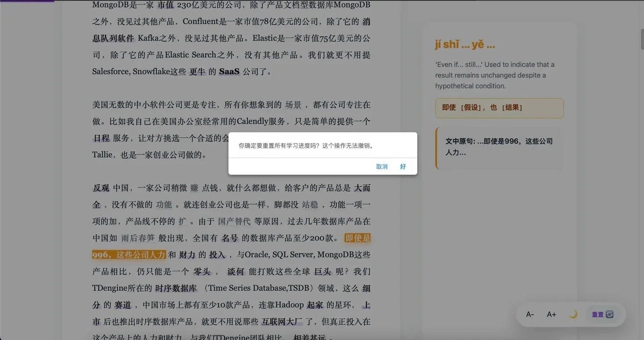Click the 文中原句 example quote card
The image size is (644, 340).
499,148
